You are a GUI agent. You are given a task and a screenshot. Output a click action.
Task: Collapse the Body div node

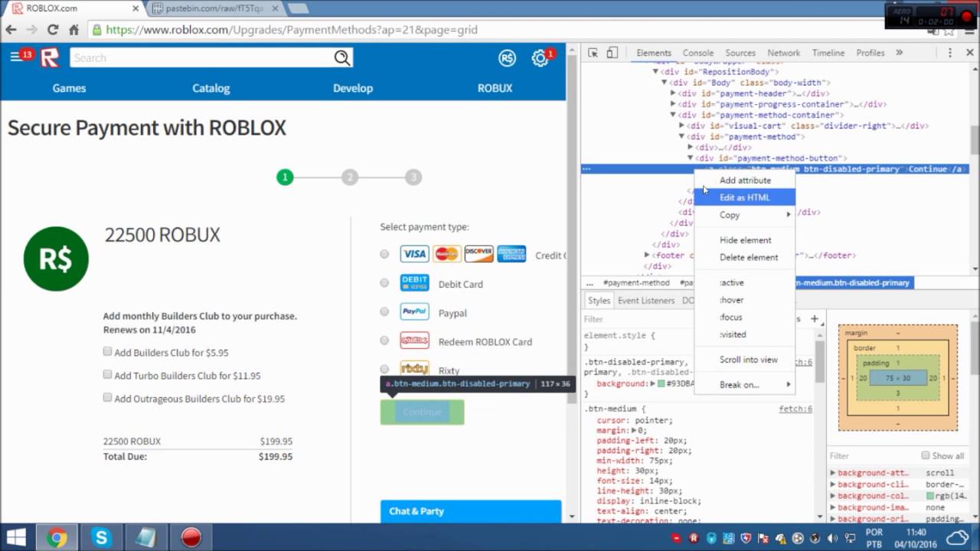[x=664, y=83]
